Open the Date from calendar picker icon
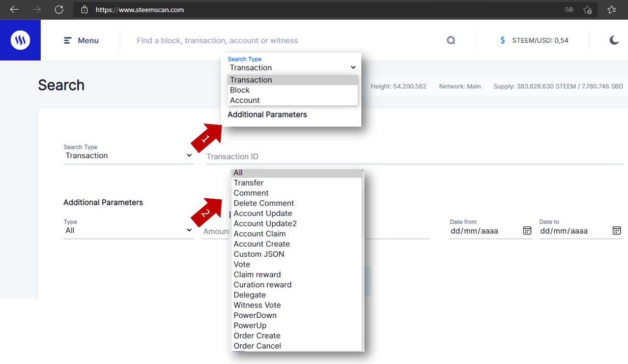The height and width of the screenshot is (364, 628). coord(527,231)
